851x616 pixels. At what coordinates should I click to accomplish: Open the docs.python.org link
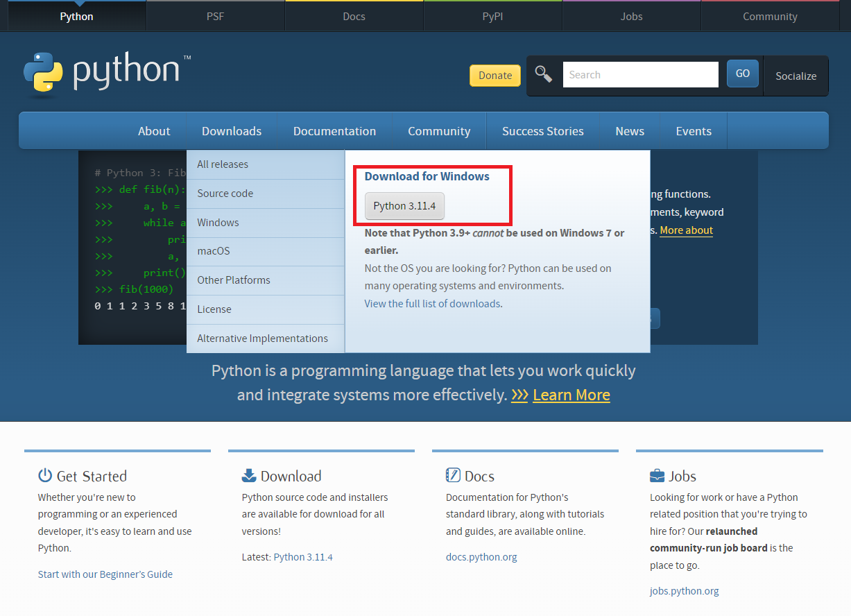click(481, 557)
